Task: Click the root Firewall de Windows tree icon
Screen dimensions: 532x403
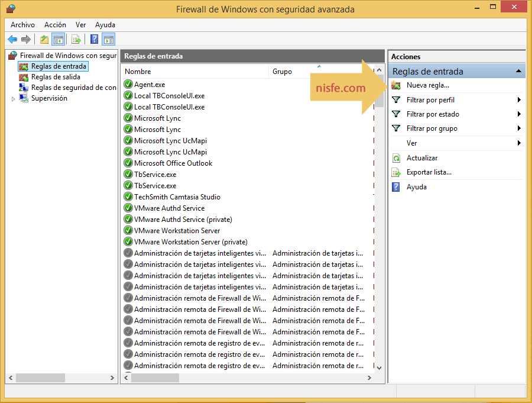Action: pos(13,56)
